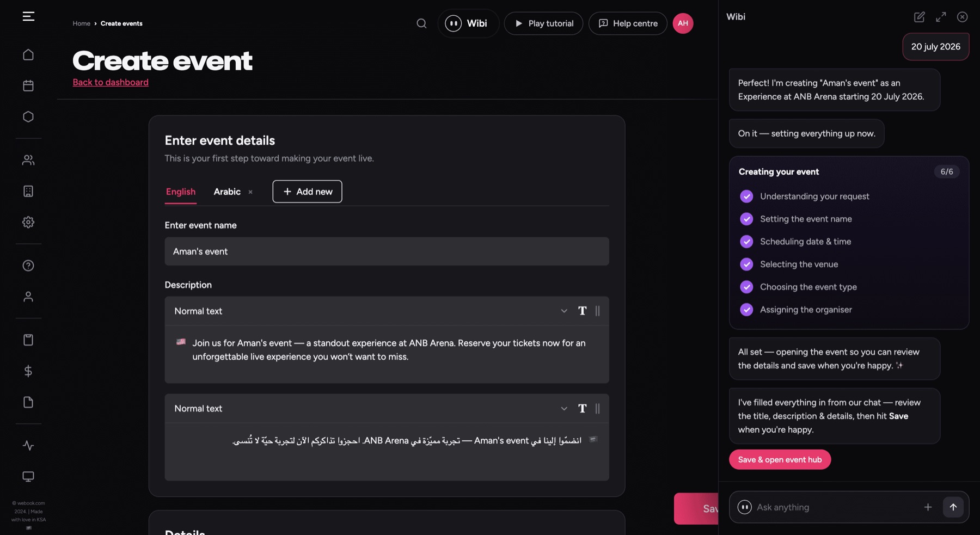Click the Home breadcrumb link
The height and width of the screenshot is (535, 980).
point(82,23)
